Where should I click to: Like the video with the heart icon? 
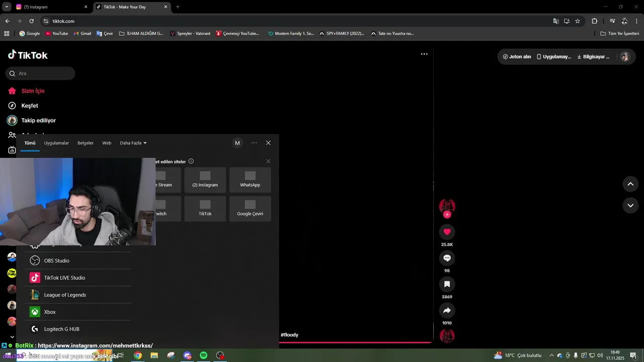[447, 232]
